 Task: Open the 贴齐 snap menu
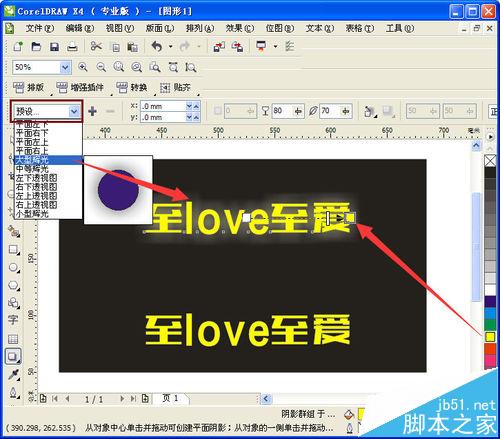tap(175, 88)
